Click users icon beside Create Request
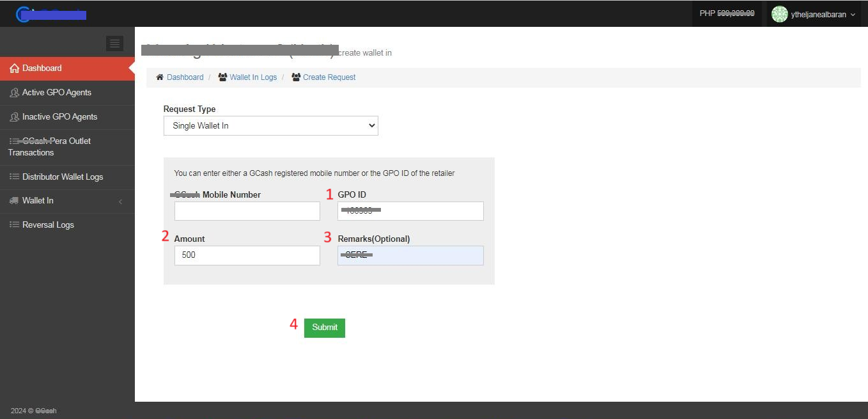This screenshot has height=419, width=868. [296, 77]
